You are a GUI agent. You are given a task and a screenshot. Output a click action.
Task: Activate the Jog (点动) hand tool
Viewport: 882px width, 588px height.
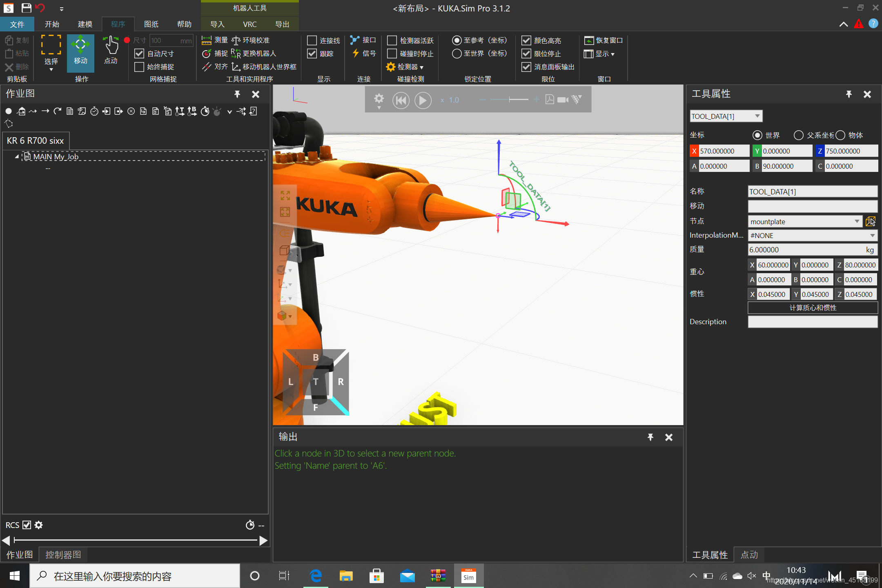click(110, 51)
